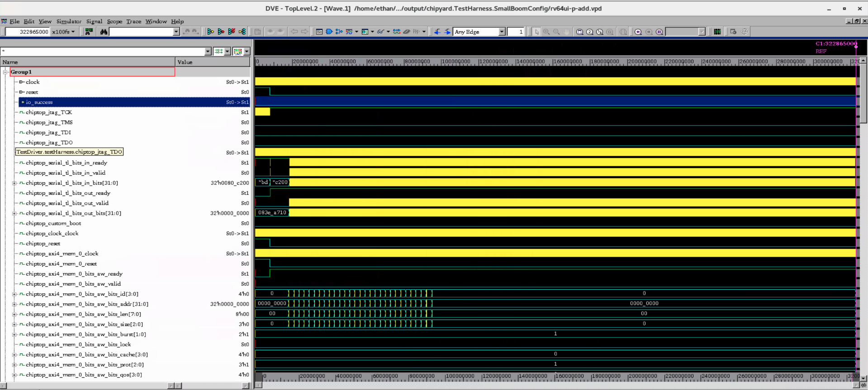
Task: Open the x100fs time unit dropdown
Action: click(64, 32)
